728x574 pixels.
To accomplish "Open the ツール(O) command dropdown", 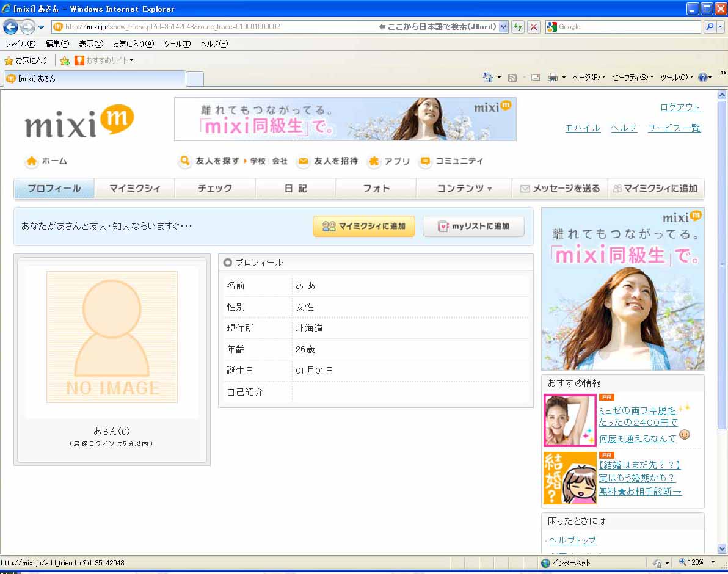I will coord(677,78).
